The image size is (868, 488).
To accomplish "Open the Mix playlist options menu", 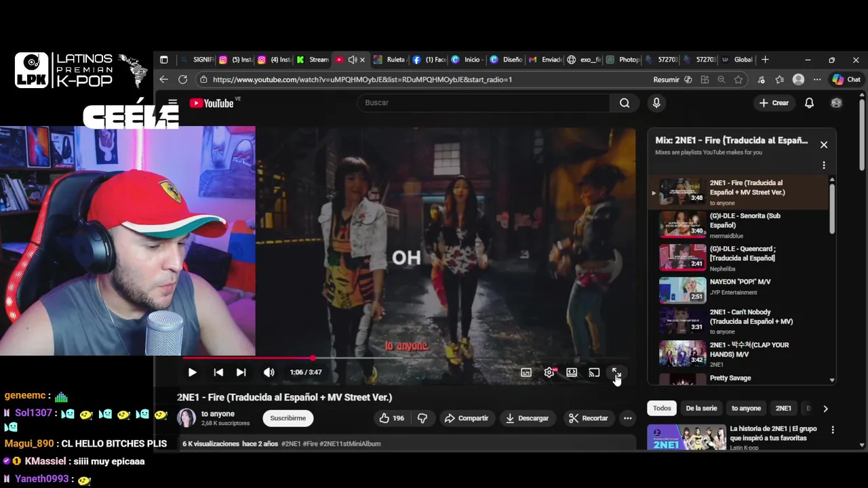I will pos(824,165).
